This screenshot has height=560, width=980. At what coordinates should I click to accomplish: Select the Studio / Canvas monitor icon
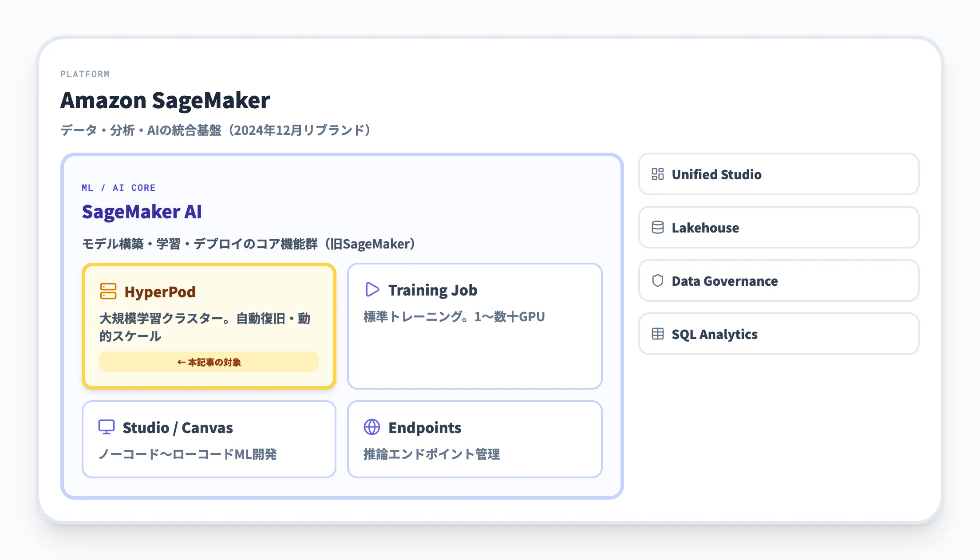point(107,427)
